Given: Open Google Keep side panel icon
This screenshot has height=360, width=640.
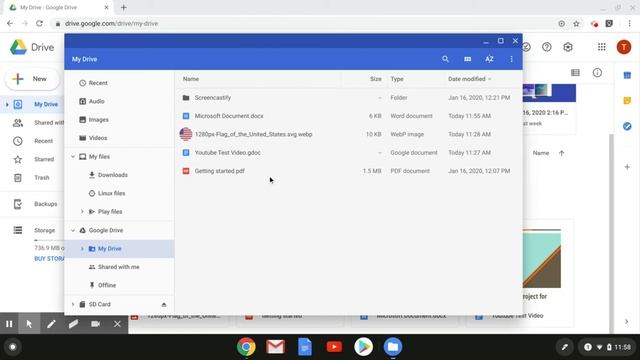Looking at the screenshot, I should [627, 100].
